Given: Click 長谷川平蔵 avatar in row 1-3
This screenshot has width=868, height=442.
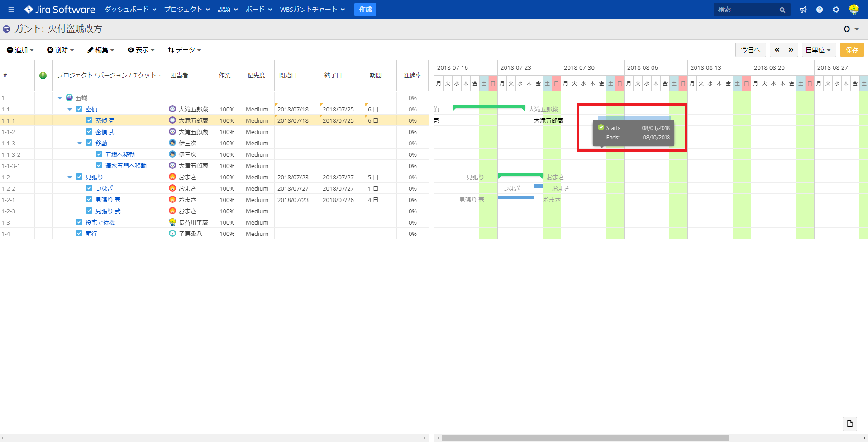Looking at the screenshot, I should [172, 222].
